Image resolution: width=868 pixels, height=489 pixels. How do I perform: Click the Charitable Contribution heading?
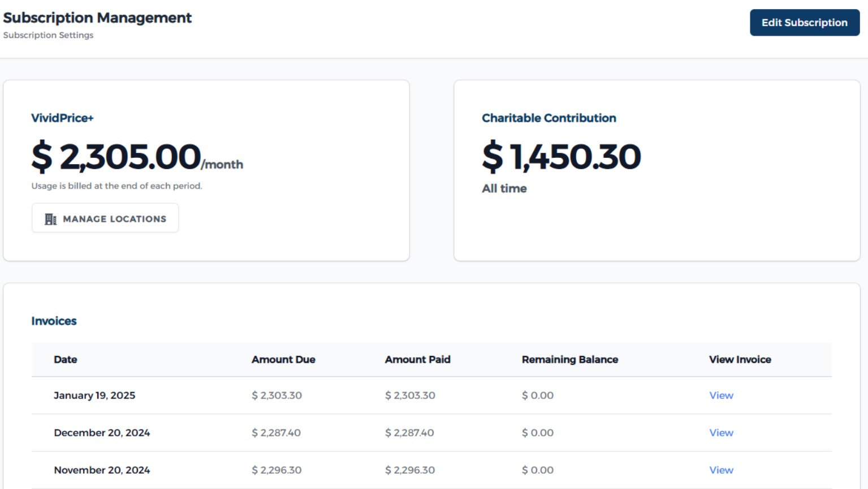pos(549,118)
